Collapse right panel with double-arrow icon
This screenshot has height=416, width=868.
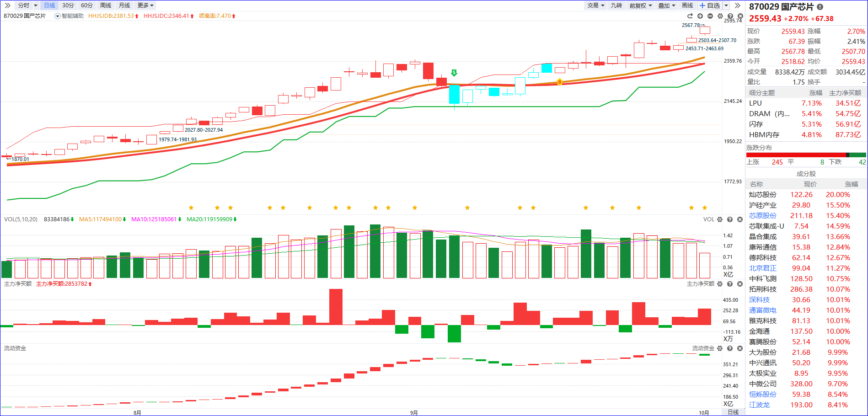point(737,5)
